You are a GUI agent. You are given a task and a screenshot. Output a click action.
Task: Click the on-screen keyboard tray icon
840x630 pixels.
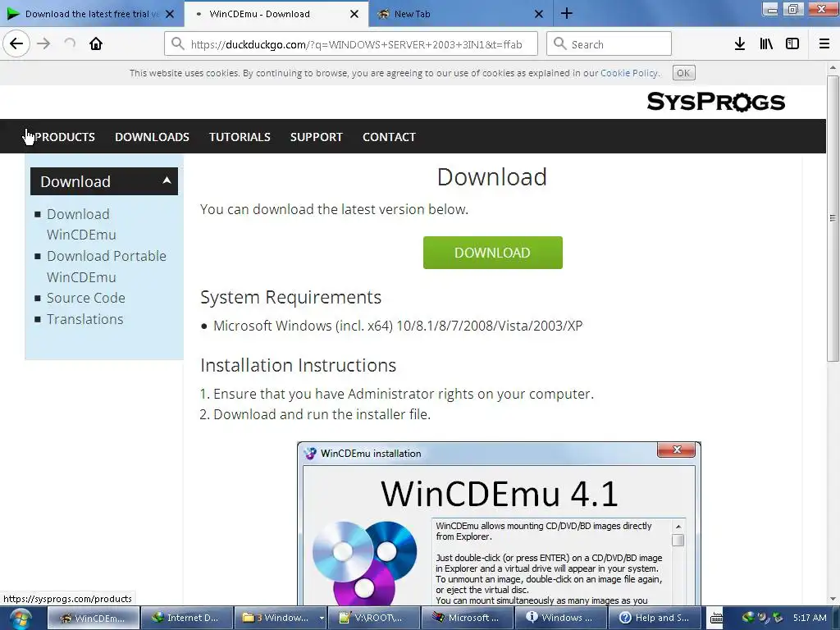click(716, 619)
